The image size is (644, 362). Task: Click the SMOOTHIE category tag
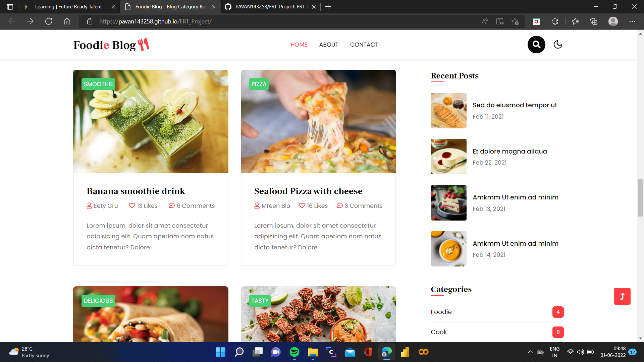(98, 84)
